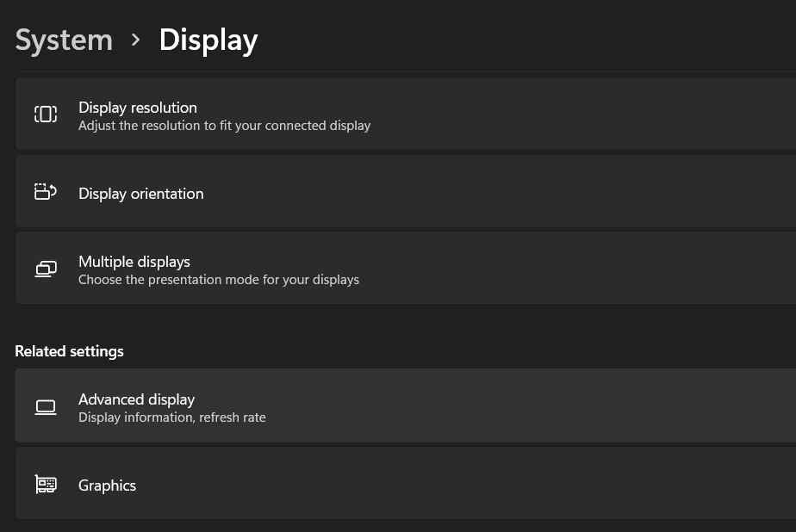The height and width of the screenshot is (532, 796).
Task: Click the Display resolution icon
Action: pos(46,114)
